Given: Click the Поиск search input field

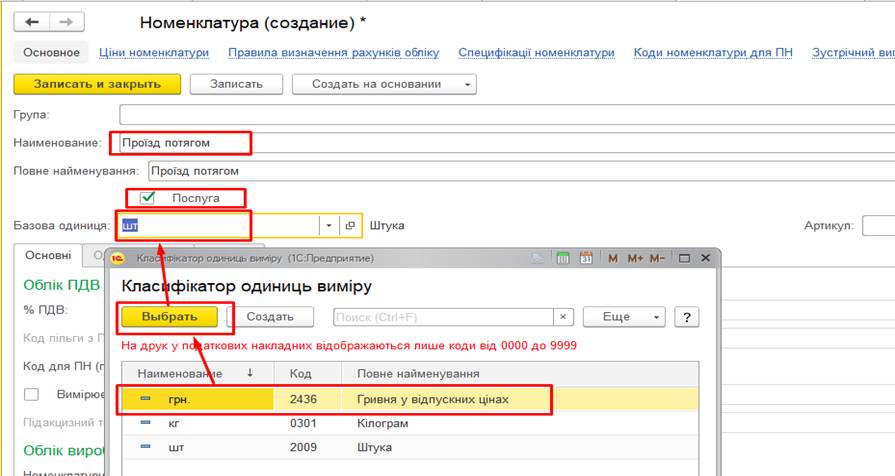Looking at the screenshot, I should tap(444, 317).
